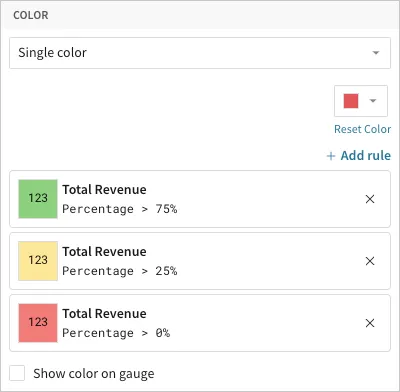Delete the Percentage > 0% rule
This screenshot has width=400, height=392.
(x=370, y=323)
